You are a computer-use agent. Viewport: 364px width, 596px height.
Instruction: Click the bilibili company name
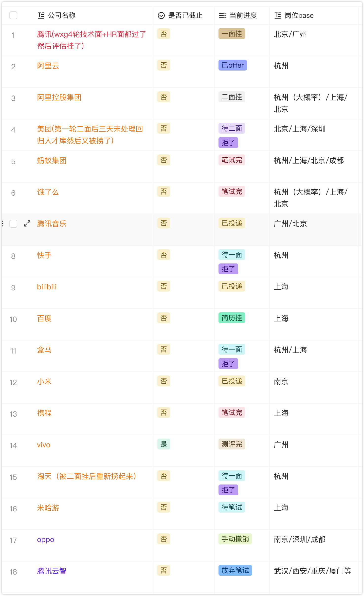point(47,287)
